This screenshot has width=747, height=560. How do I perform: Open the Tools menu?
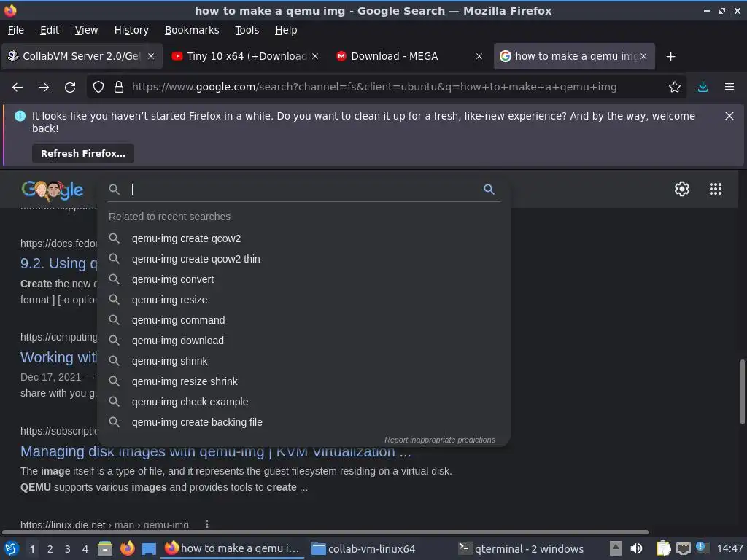click(247, 30)
